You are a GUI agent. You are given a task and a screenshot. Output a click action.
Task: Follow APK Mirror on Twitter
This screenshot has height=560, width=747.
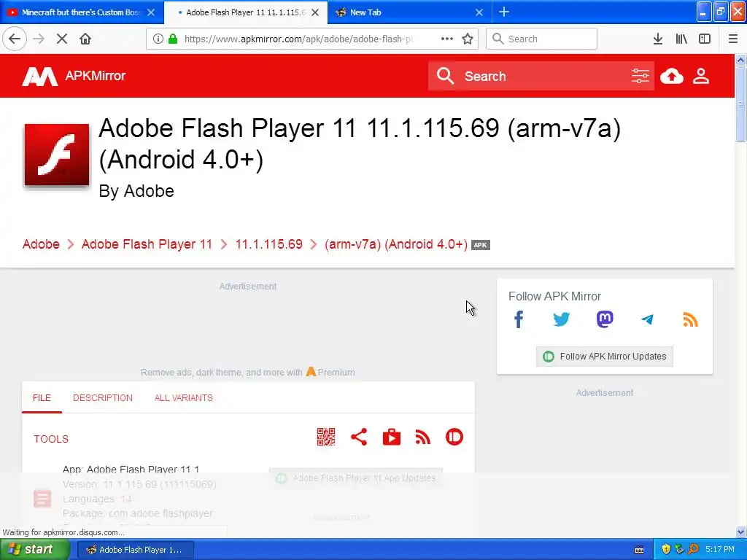(562, 319)
